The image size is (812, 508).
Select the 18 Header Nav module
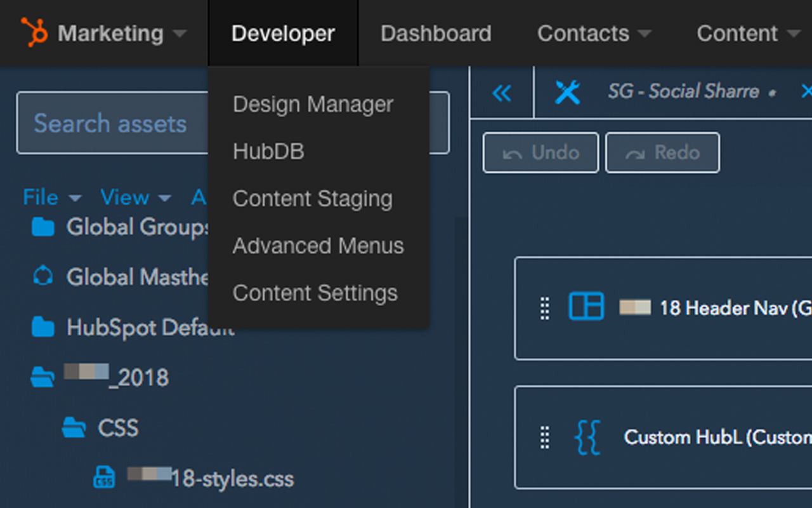click(663, 308)
